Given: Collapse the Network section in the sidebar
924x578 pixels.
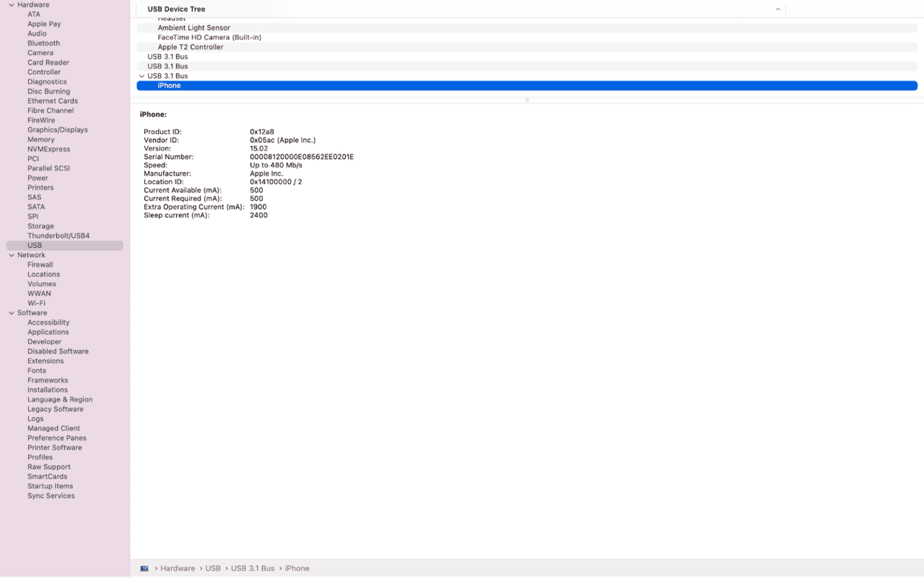Looking at the screenshot, I should pos(11,256).
